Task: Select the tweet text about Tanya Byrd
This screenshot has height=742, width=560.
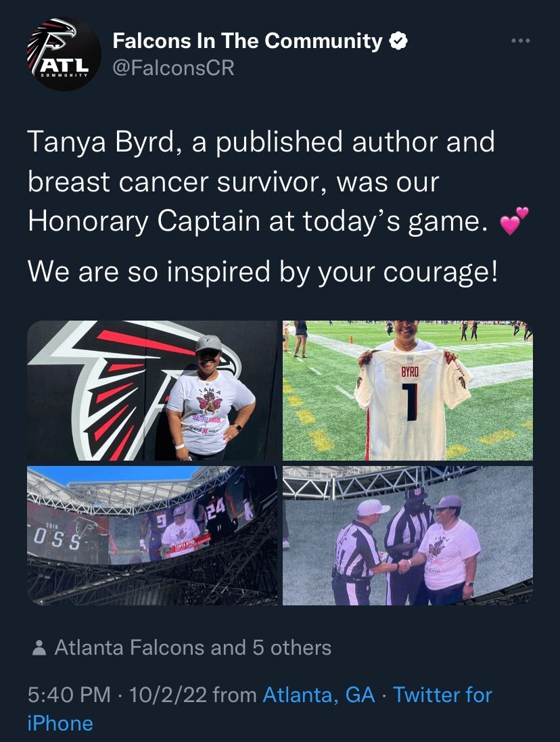Action: [278, 182]
